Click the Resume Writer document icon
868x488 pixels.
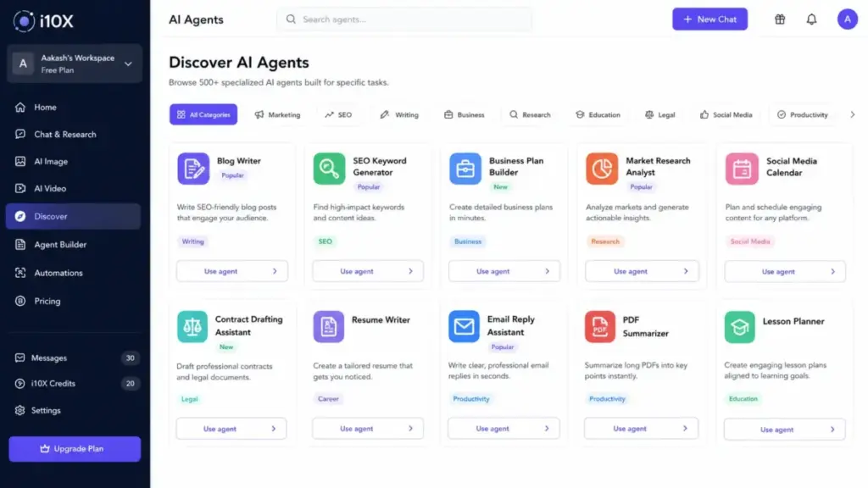(328, 326)
